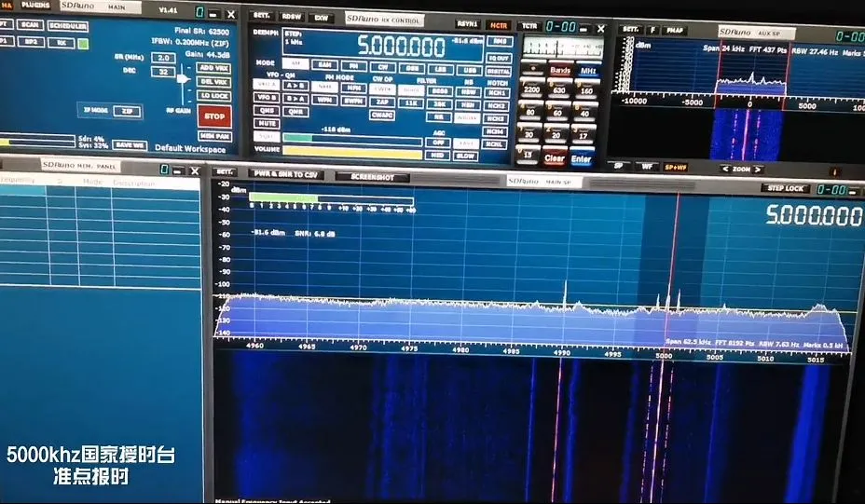Open the DEC decimation value box
The width and height of the screenshot is (865, 504).
[x=164, y=72]
